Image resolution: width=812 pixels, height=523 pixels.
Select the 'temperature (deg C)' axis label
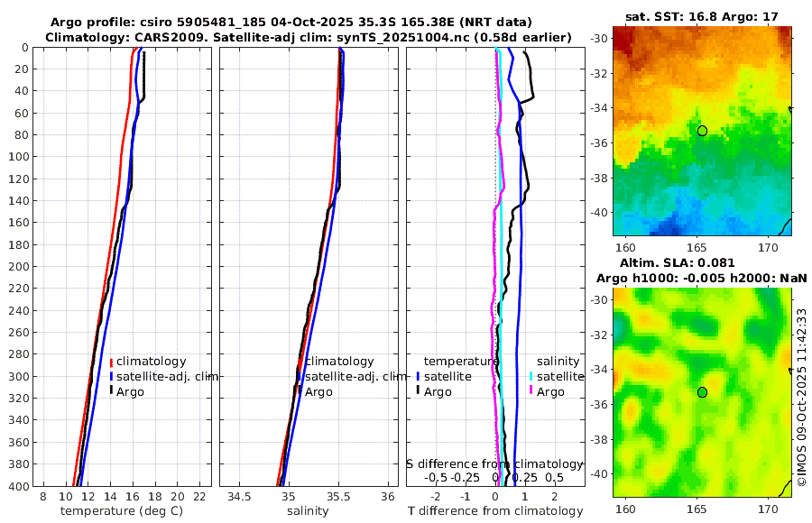point(122,511)
